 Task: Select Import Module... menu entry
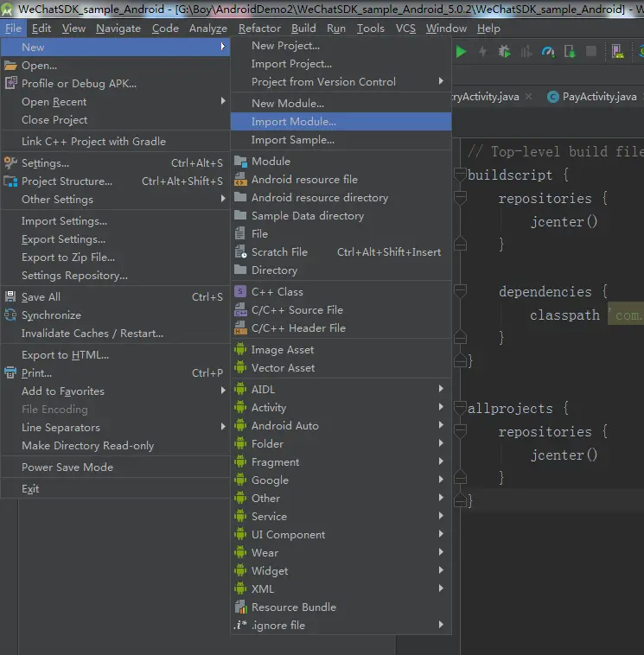pos(341,122)
